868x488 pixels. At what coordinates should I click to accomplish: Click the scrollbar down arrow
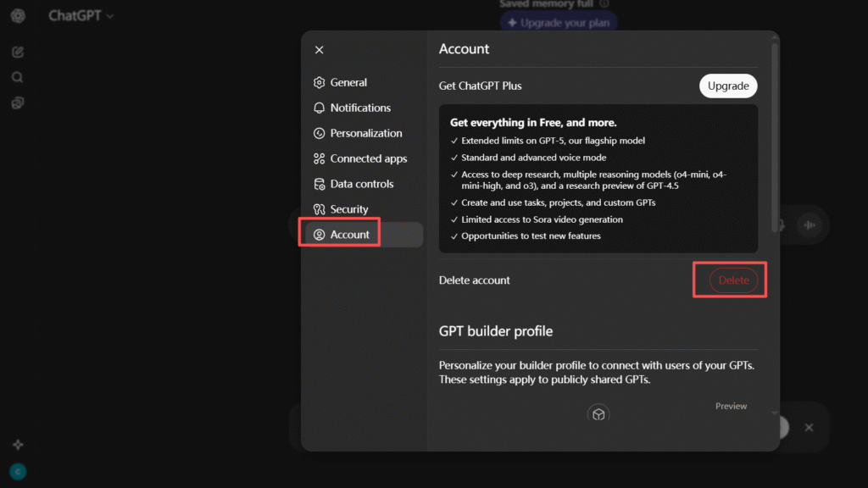775,413
